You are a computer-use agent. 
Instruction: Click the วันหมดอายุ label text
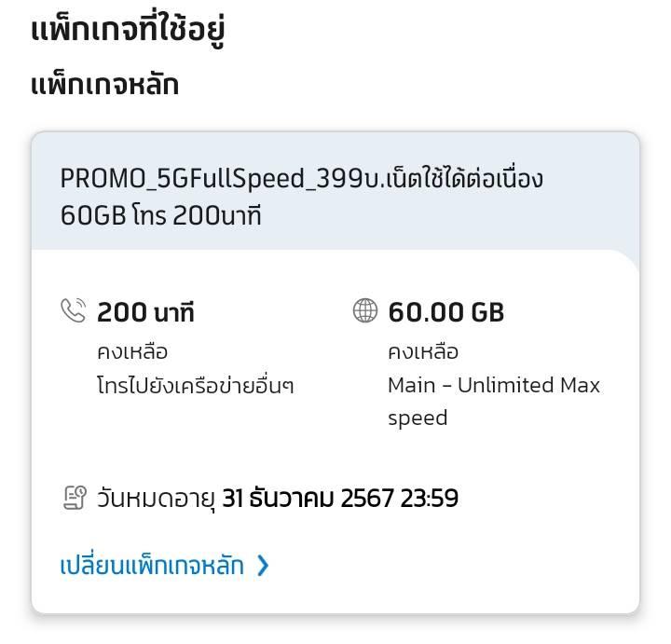pyautogui.click(x=156, y=499)
